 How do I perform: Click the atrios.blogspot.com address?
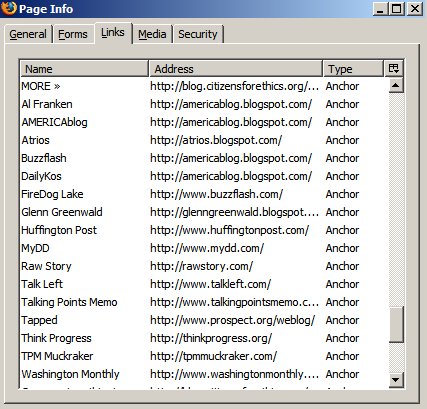click(216, 140)
